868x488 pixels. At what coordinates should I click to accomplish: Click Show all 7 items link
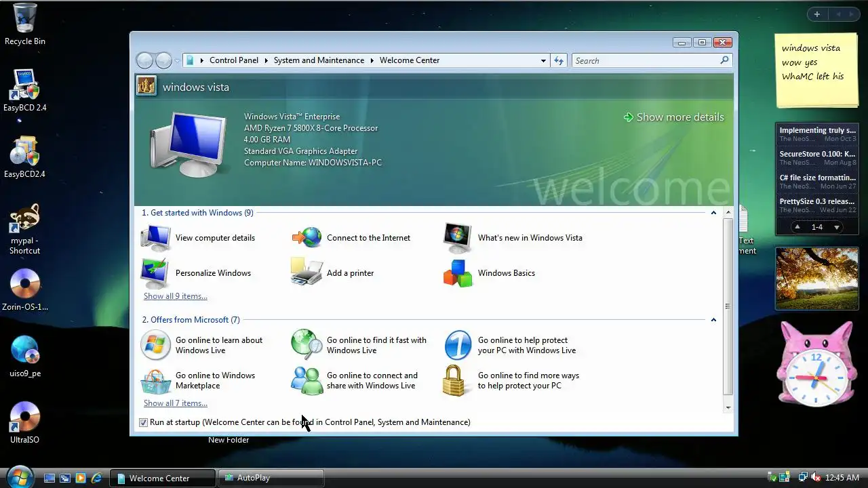[x=175, y=403]
